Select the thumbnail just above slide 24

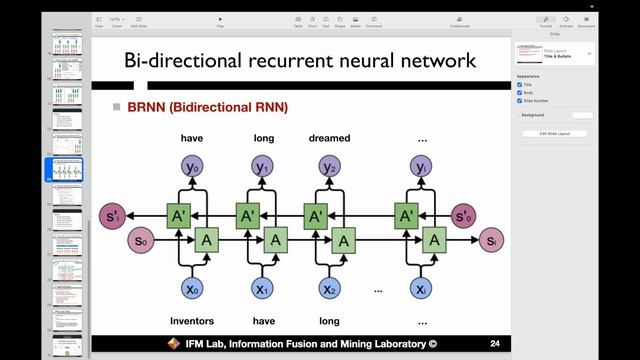(x=67, y=144)
